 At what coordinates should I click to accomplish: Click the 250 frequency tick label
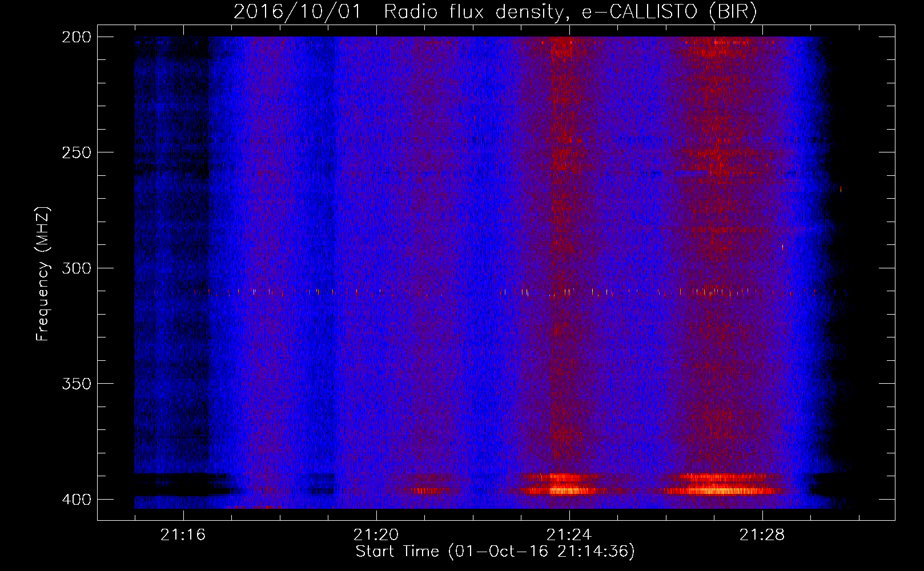point(76,152)
